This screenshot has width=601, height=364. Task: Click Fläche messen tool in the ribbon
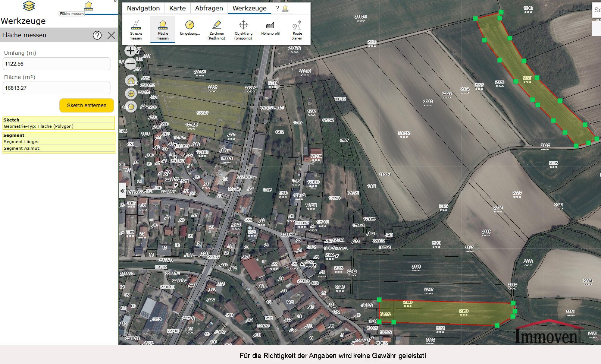(163, 30)
